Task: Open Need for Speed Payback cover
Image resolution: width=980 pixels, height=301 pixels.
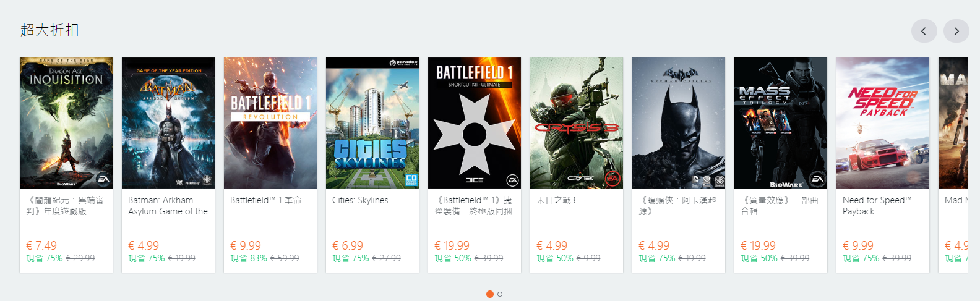Action: pyautogui.click(x=883, y=123)
